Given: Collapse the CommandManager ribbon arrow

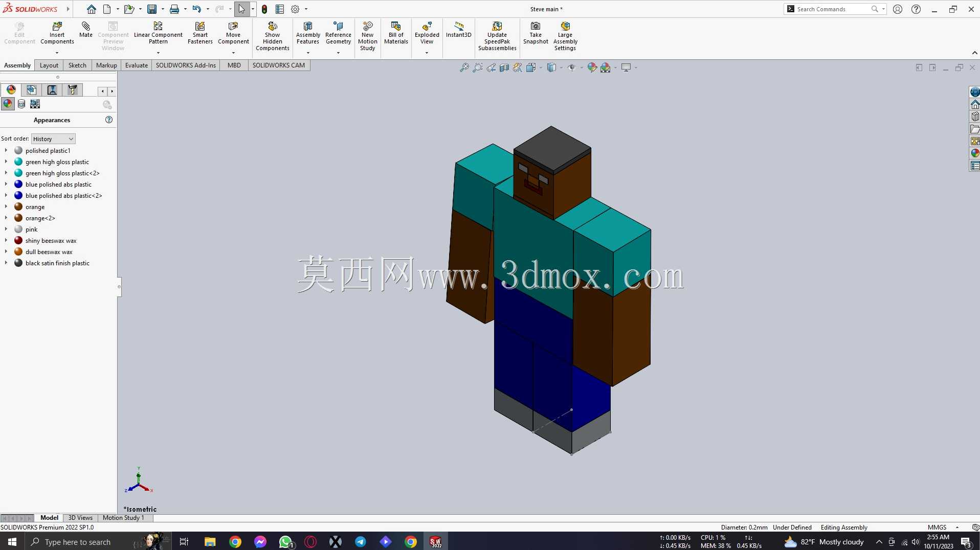Looking at the screenshot, I should (x=974, y=53).
